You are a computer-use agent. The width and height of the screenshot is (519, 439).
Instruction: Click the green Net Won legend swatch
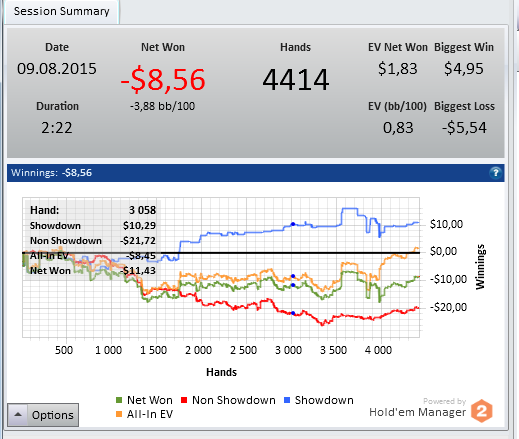(x=119, y=400)
